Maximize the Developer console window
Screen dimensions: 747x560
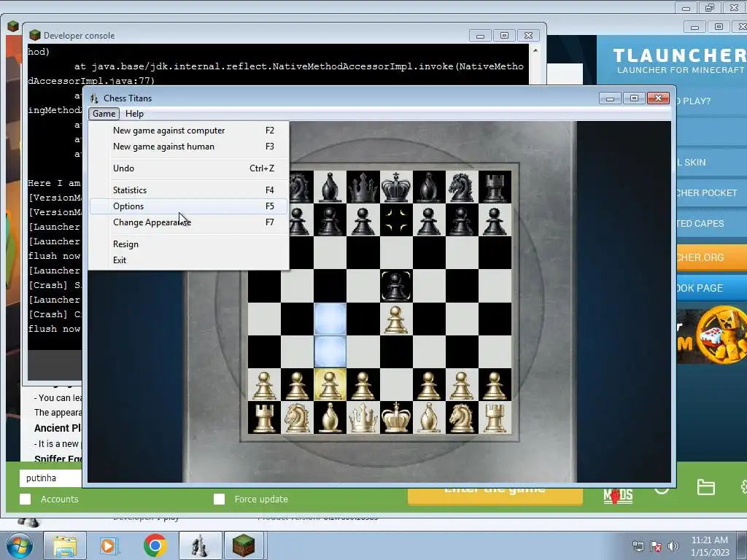(505, 35)
